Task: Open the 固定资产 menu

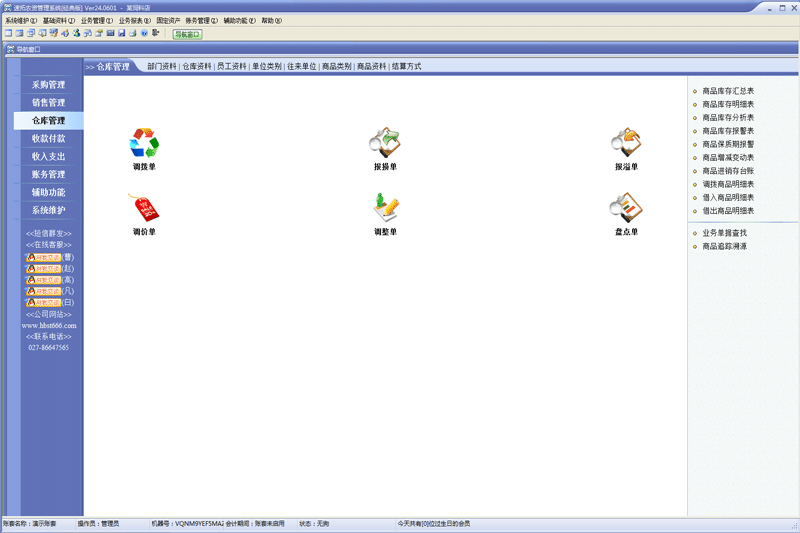Action: point(168,21)
